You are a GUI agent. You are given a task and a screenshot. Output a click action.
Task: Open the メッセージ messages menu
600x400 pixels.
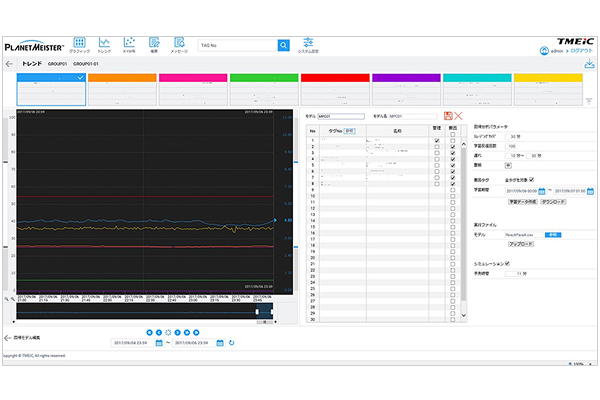tap(180, 44)
